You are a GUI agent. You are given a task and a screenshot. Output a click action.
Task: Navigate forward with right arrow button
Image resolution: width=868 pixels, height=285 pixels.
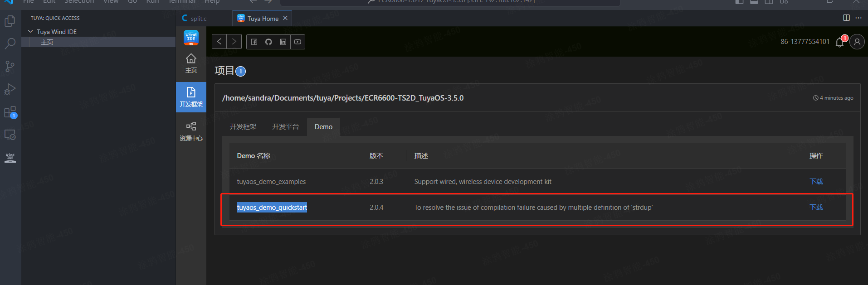pyautogui.click(x=234, y=42)
